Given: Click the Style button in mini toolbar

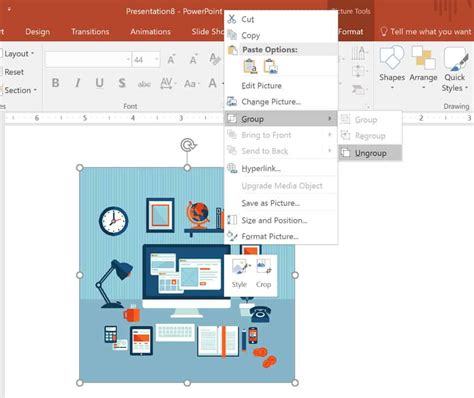Looking at the screenshot, I should pos(239,273).
